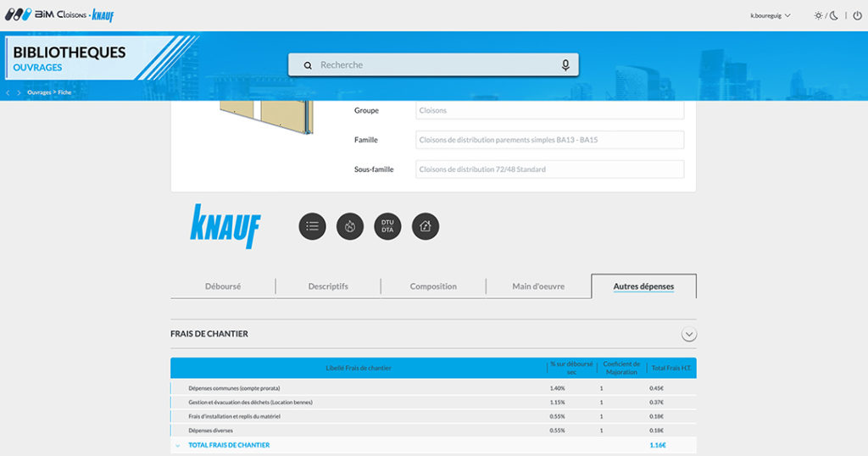Open the DTU DTA documents icon
This screenshot has height=456, width=868.
[x=387, y=226]
